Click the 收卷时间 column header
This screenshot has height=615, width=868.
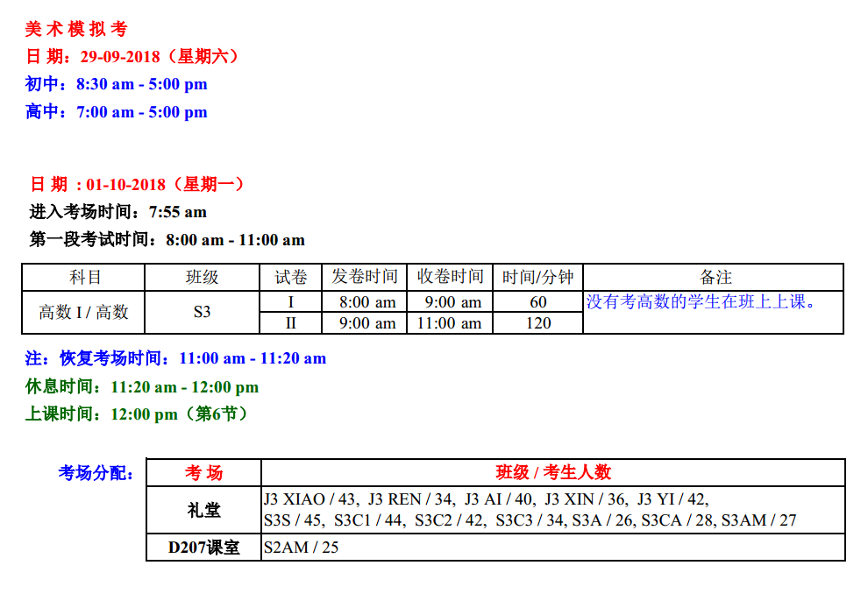tap(450, 277)
